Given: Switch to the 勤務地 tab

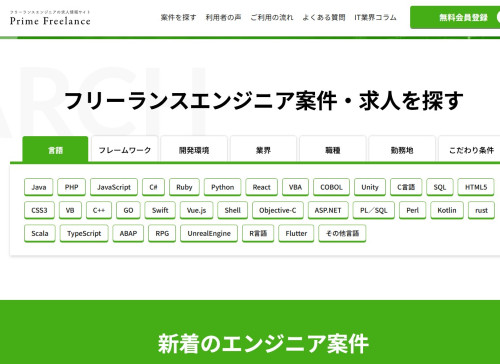Looking at the screenshot, I should click(402, 150).
